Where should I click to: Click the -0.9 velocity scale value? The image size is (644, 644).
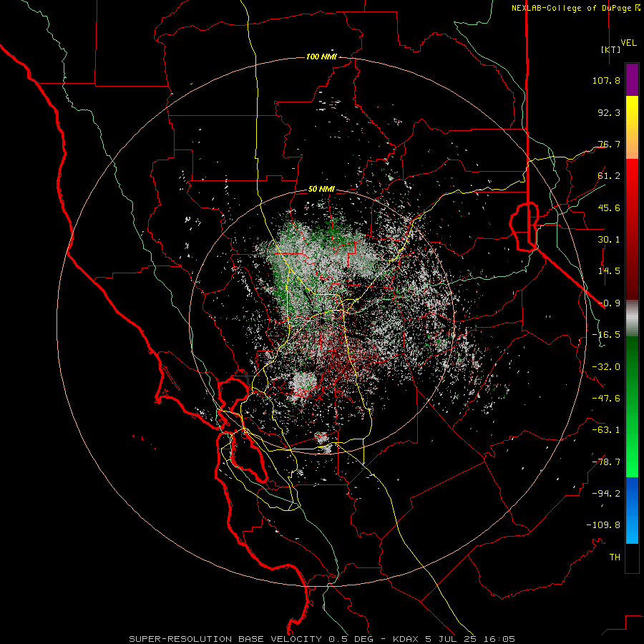coord(609,303)
